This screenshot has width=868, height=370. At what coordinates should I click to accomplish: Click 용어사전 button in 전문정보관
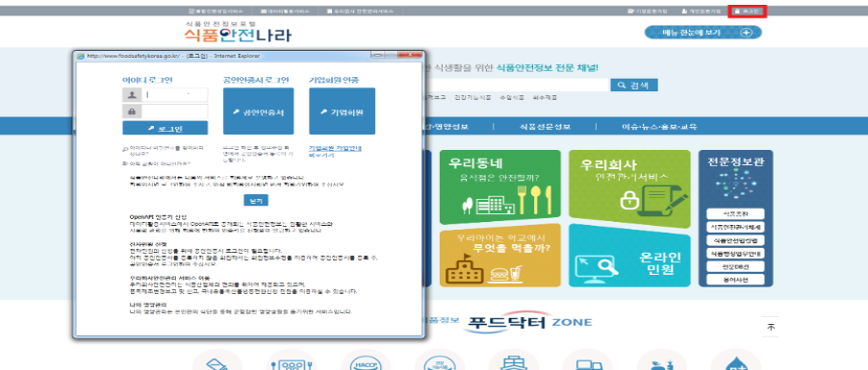(735, 280)
